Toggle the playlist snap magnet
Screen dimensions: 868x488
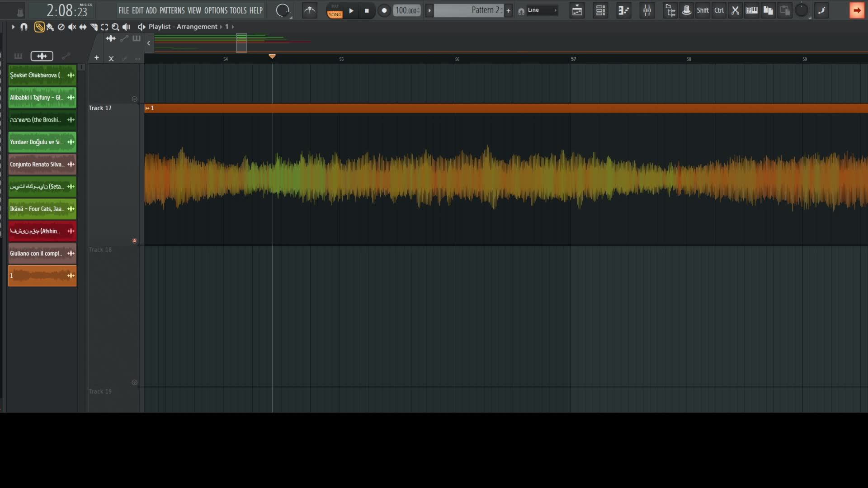pyautogui.click(x=24, y=27)
